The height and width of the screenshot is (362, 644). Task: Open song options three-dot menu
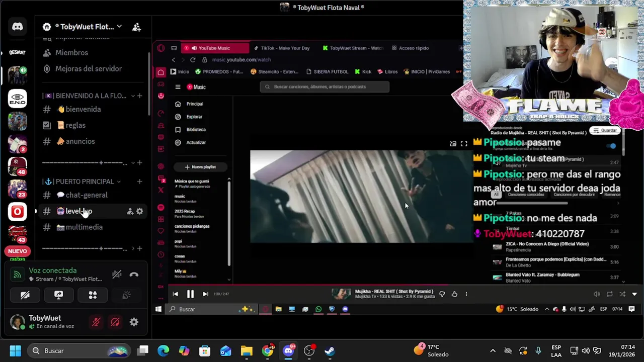point(466,294)
